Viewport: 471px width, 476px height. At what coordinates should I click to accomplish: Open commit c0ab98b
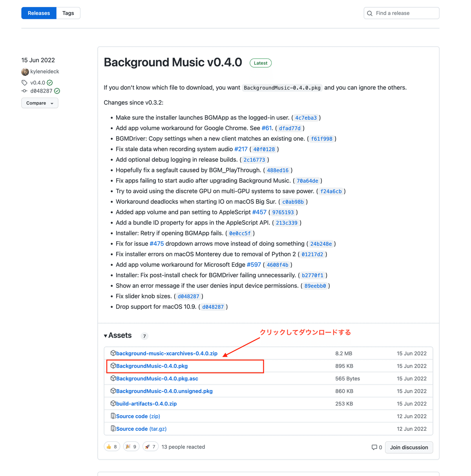(293, 202)
